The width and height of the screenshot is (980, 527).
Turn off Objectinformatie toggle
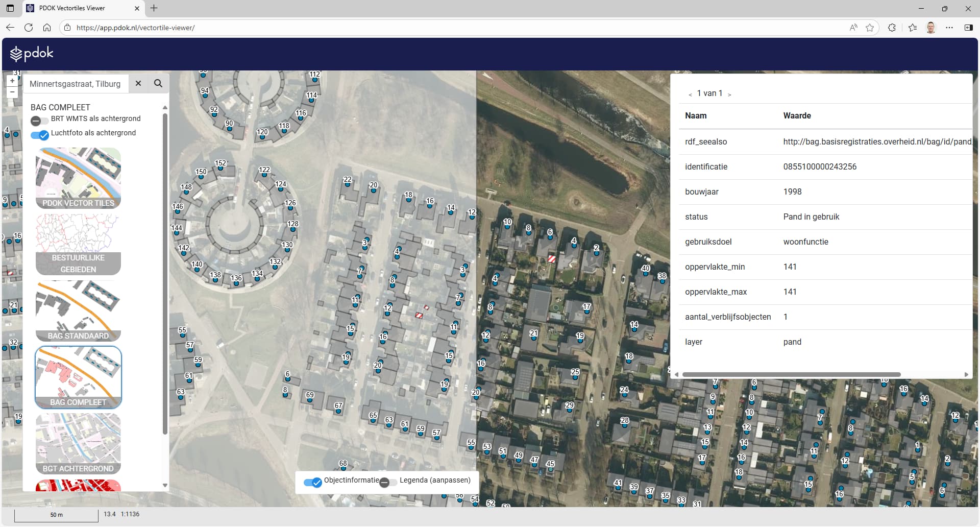click(x=312, y=483)
